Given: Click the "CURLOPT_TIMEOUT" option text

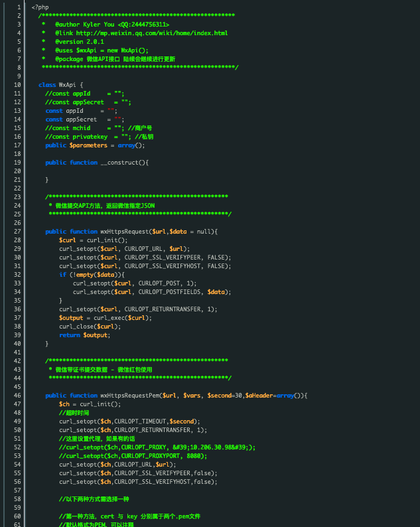Looking at the screenshot, I should [x=140, y=421].
